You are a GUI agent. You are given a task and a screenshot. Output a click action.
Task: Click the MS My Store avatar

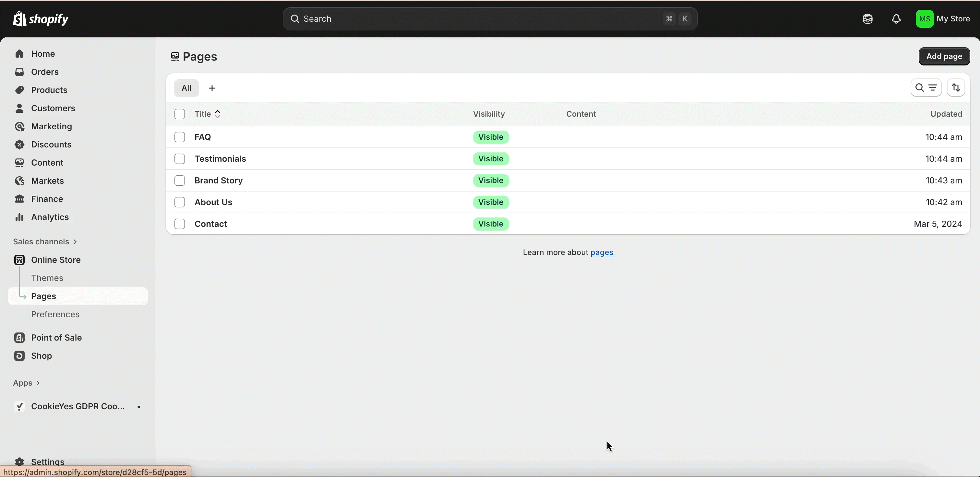[x=924, y=19]
